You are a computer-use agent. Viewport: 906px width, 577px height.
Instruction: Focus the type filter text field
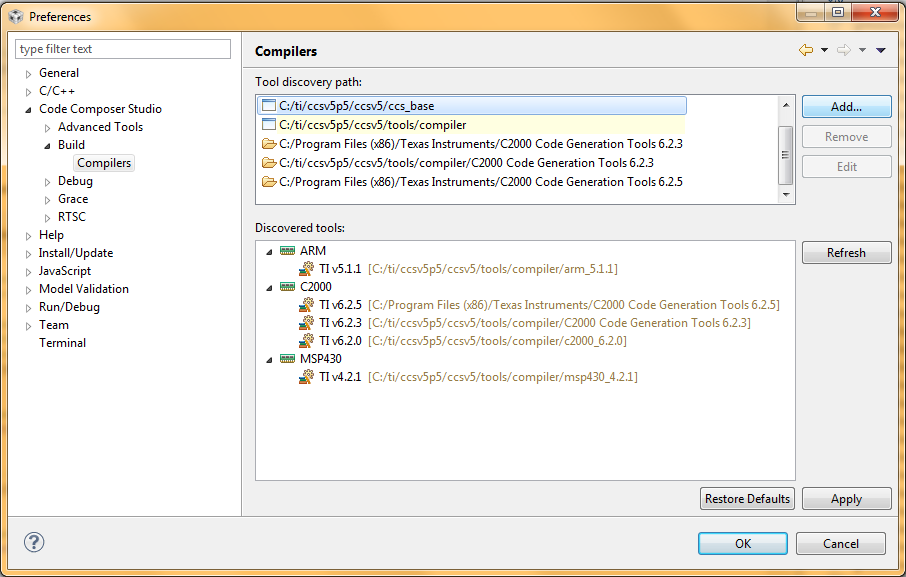pyautogui.click(x=123, y=49)
